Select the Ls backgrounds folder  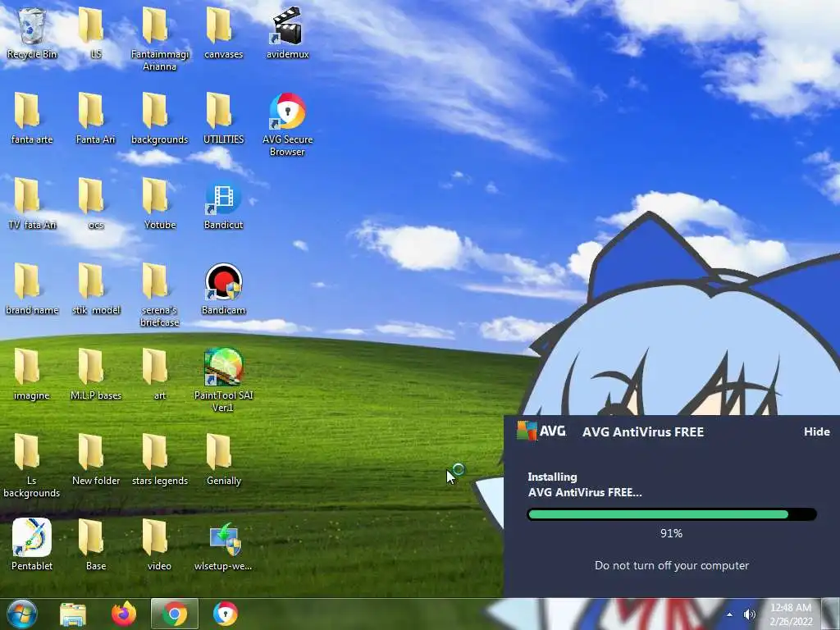[32, 465]
